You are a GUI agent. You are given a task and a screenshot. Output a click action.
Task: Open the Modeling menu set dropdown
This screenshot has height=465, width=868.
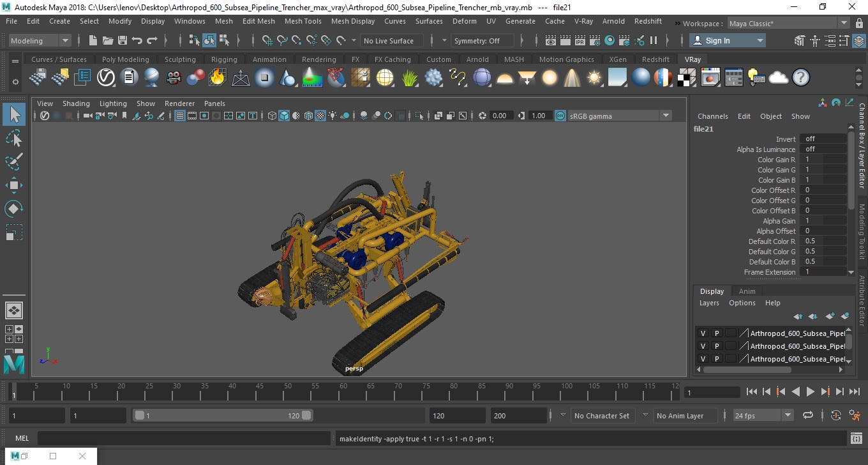[40, 40]
